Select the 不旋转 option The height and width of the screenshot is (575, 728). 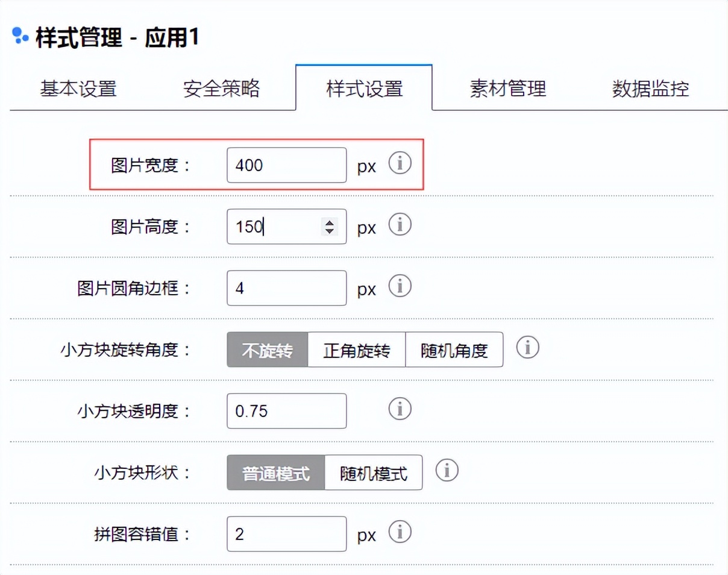pyautogui.click(x=267, y=350)
